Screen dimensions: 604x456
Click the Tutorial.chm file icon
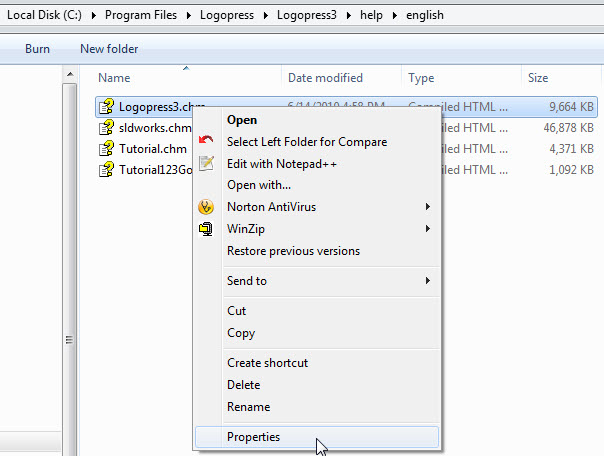(x=106, y=149)
